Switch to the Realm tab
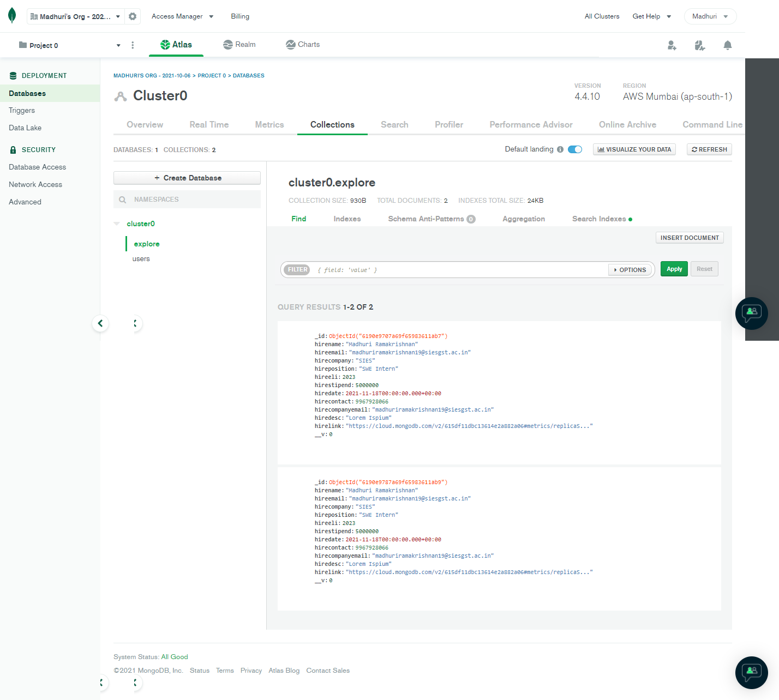 239,45
